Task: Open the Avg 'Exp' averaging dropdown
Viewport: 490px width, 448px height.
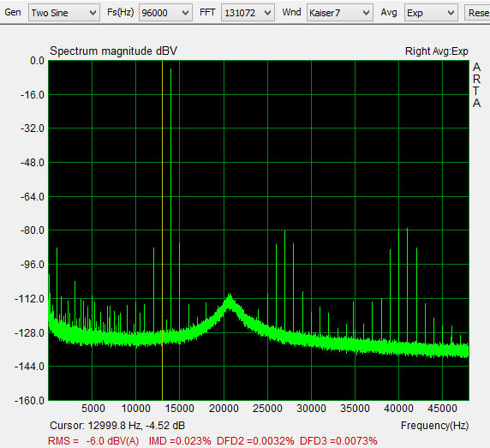Action: coord(431,13)
